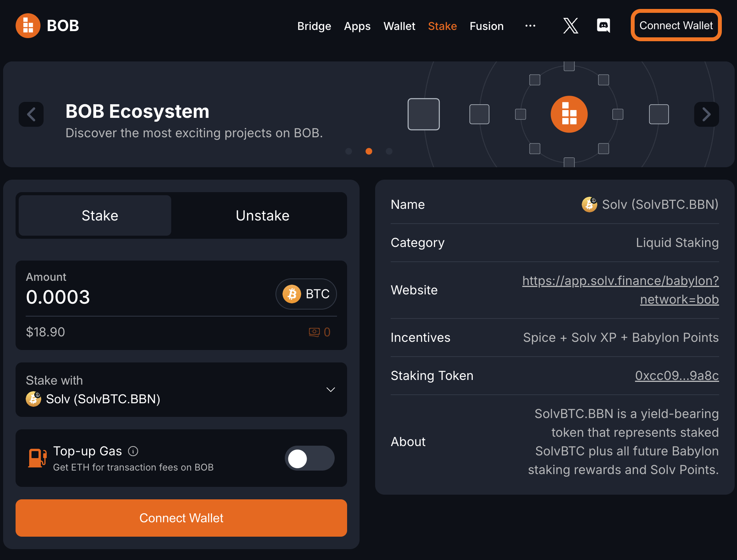Click the wallet balance icon showing 0

pos(314,332)
